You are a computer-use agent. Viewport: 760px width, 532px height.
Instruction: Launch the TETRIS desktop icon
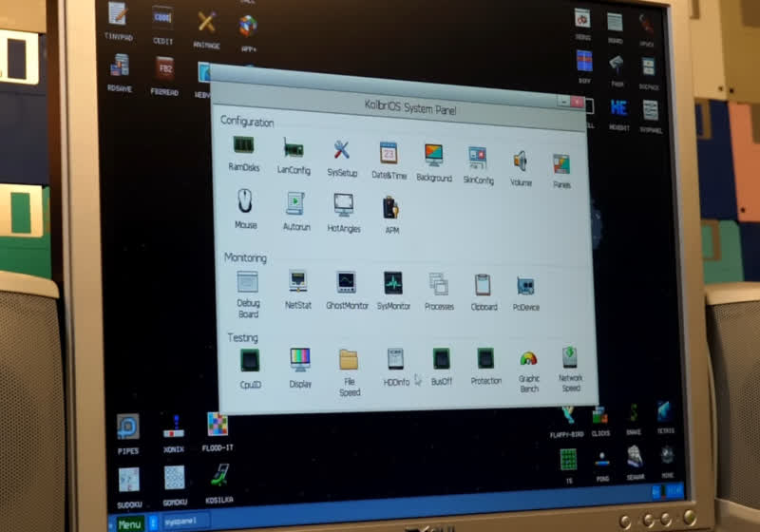pos(665,418)
